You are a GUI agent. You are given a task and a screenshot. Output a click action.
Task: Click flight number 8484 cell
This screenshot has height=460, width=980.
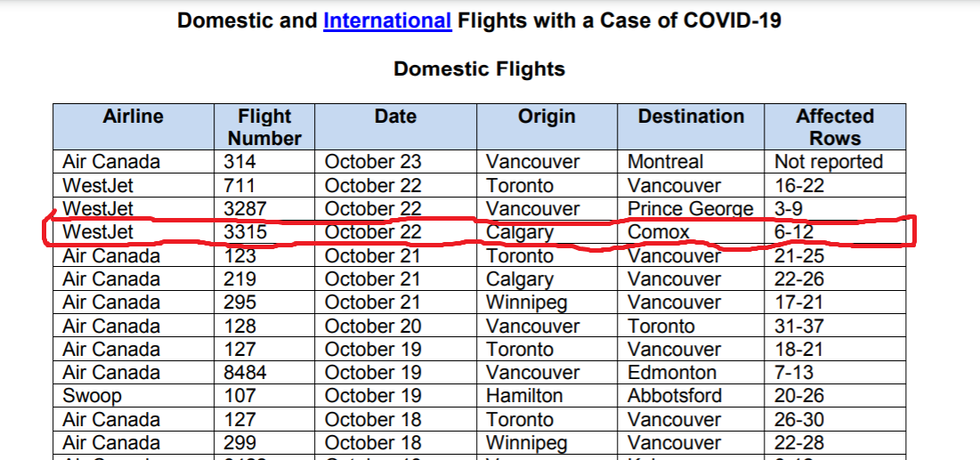click(x=264, y=373)
